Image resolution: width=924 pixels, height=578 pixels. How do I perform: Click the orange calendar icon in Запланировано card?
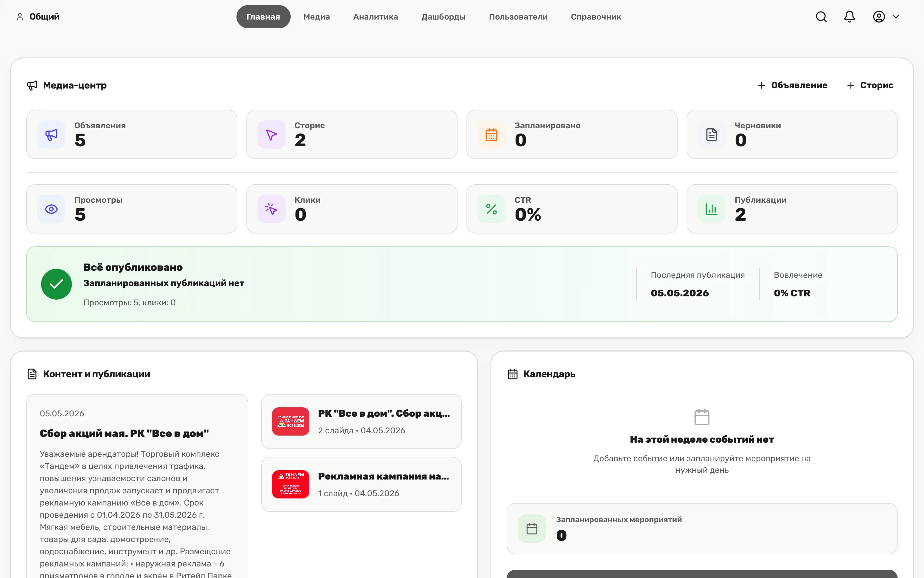(x=492, y=135)
